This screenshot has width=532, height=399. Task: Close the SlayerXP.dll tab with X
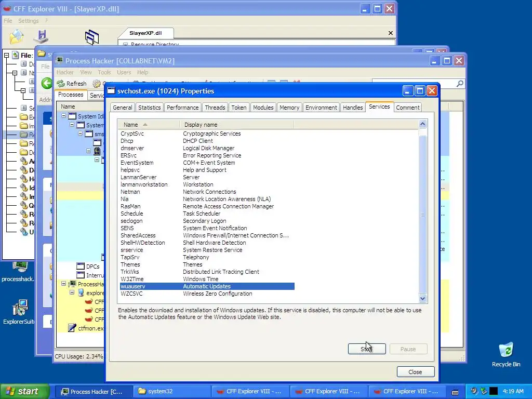click(x=391, y=33)
